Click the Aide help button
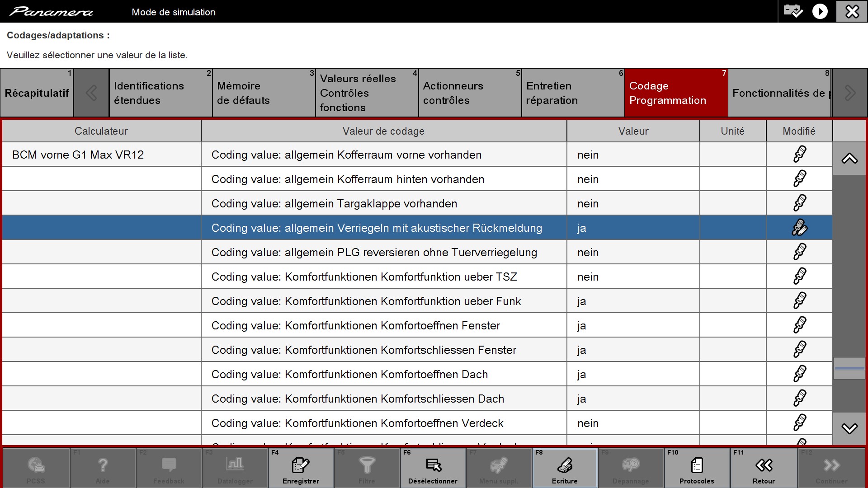 [103, 468]
